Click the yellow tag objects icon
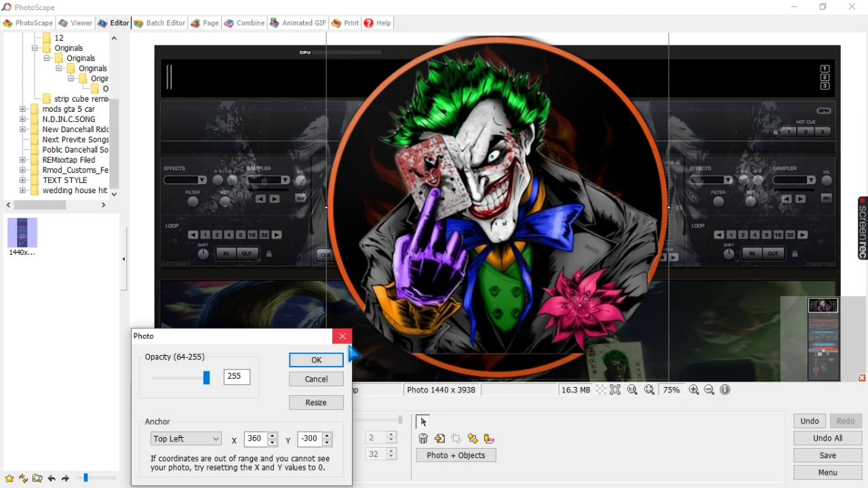The image size is (868, 488). [x=473, y=439]
